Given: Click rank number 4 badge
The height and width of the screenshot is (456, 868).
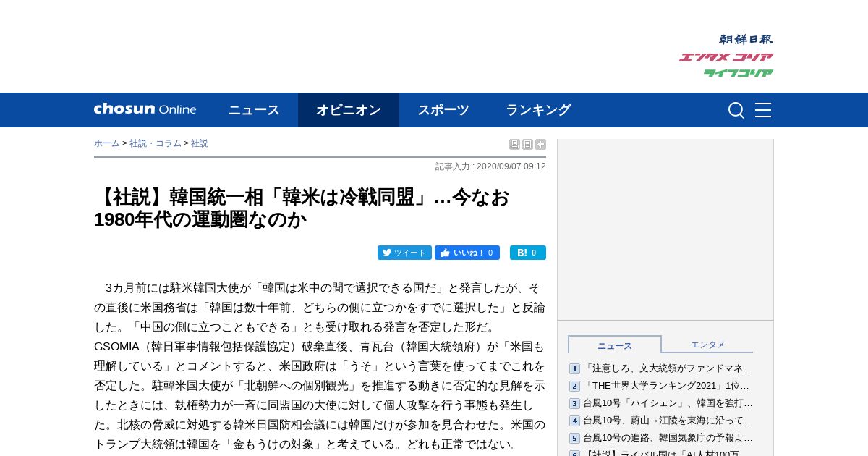Looking at the screenshot, I should (x=574, y=421).
